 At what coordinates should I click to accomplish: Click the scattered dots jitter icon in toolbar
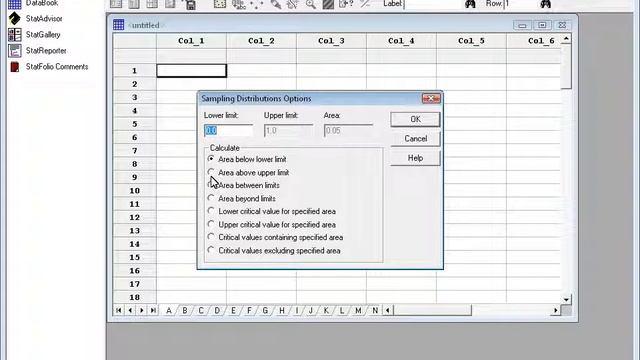257,4
